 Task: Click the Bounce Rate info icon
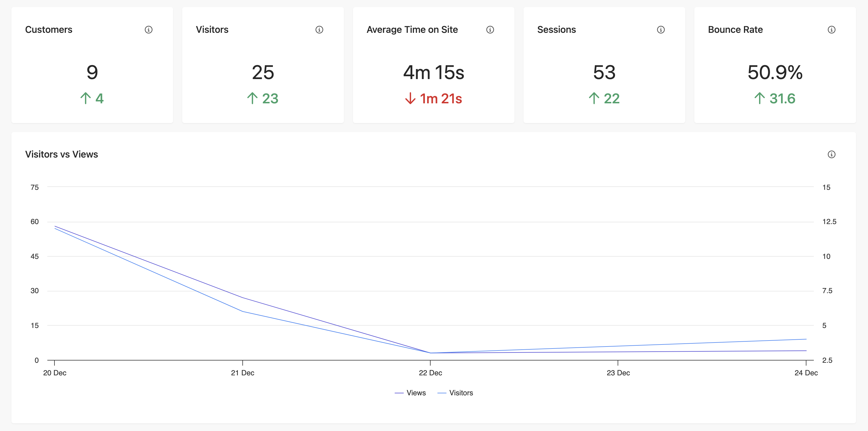tap(831, 30)
